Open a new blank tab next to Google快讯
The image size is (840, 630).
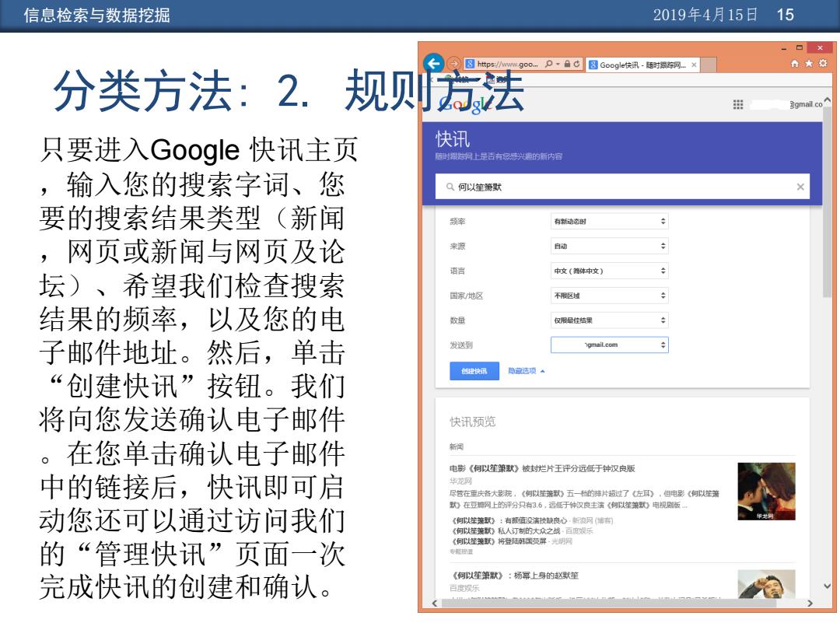click(709, 65)
